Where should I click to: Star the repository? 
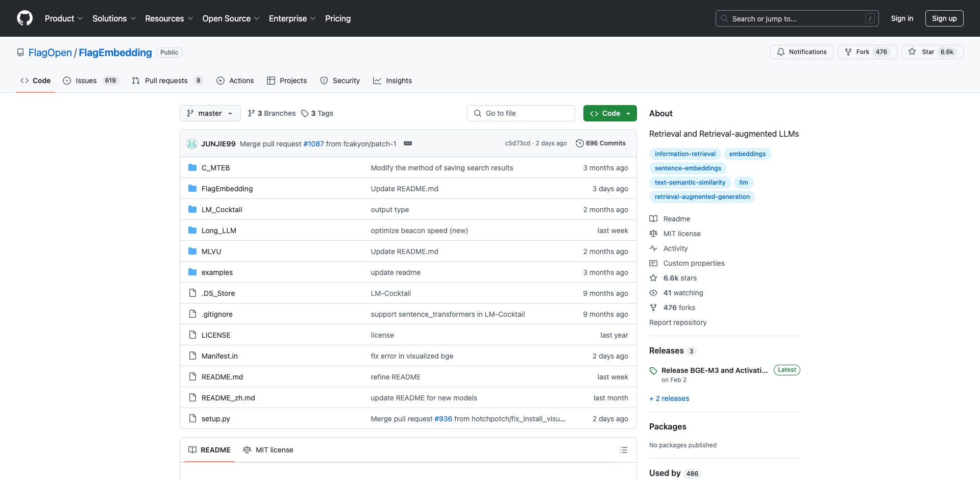pos(933,52)
